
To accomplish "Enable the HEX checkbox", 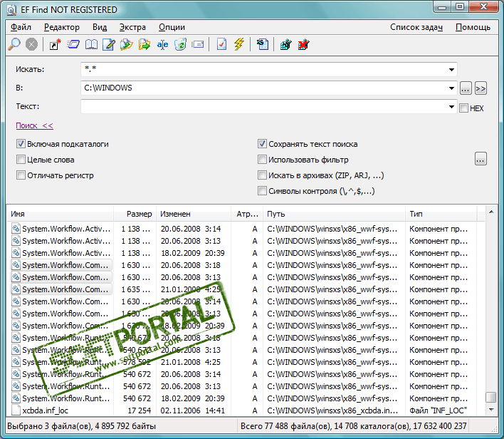I will coord(463,108).
